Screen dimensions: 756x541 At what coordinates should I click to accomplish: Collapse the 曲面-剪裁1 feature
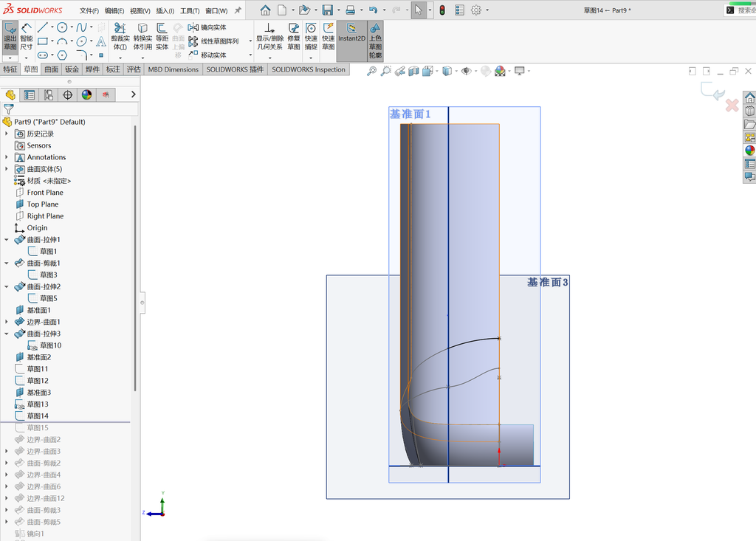point(6,263)
